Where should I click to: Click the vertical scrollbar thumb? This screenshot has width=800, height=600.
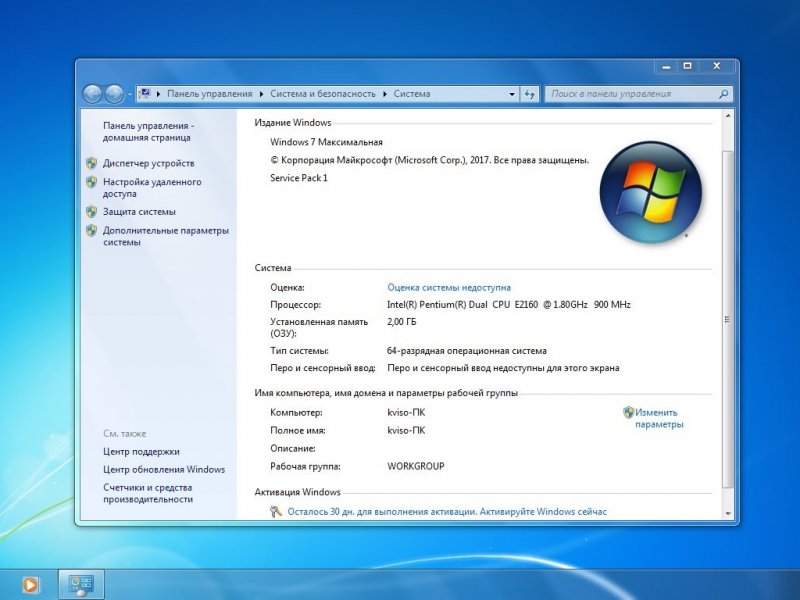[x=728, y=319]
